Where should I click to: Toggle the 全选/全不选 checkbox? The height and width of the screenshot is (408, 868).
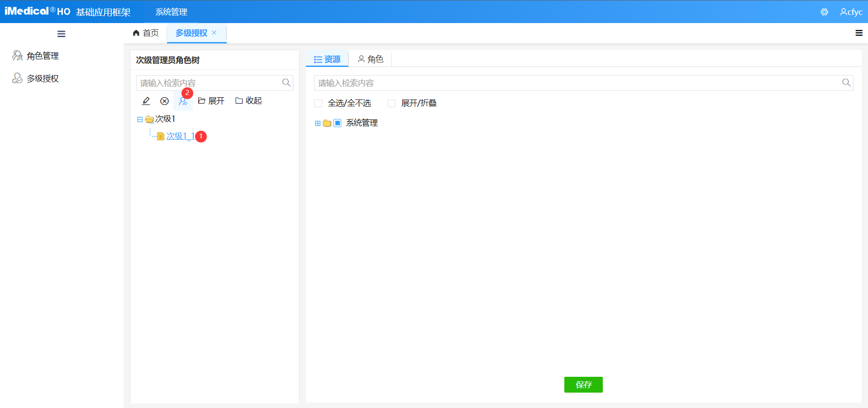click(318, 103)
